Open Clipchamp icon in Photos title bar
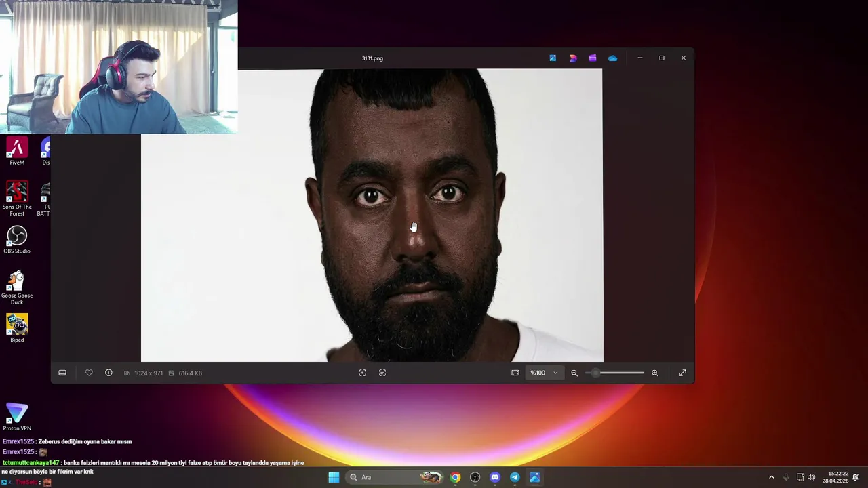 pos(593,58)
